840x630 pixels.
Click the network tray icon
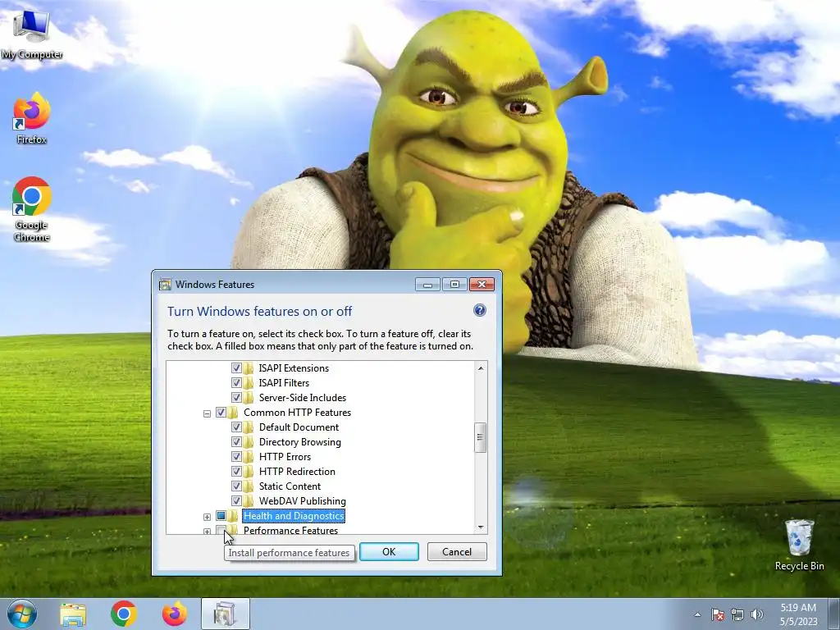click(737, 614)
